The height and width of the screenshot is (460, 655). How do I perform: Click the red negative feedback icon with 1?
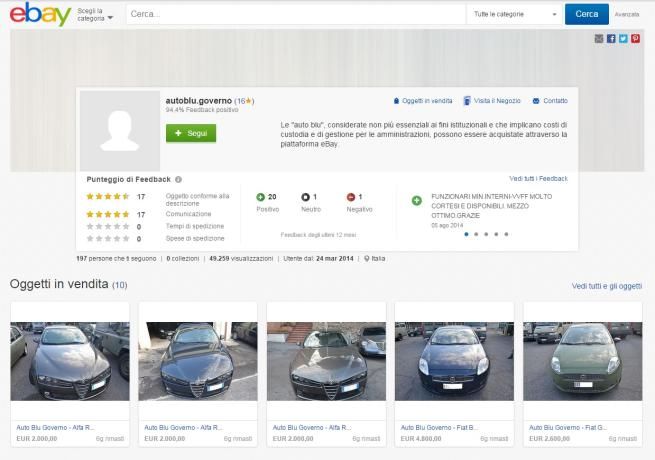(351, 197)
